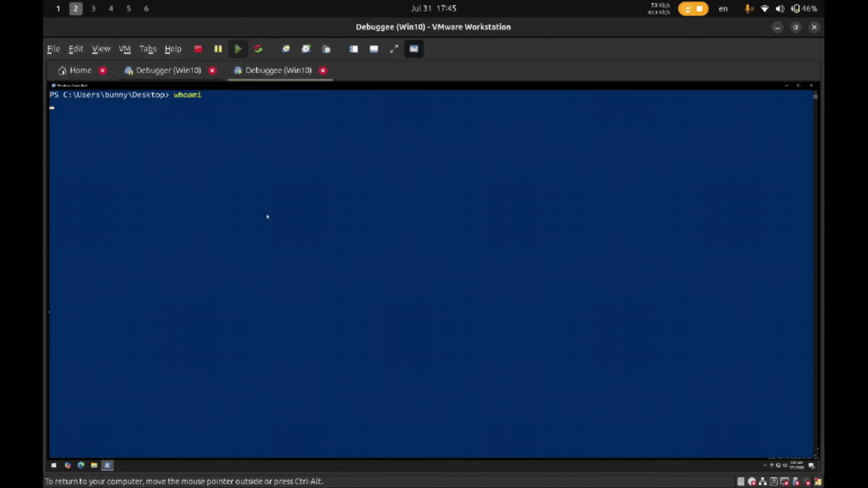Open the Jul 31 17:45 clock panel

coord(433,8)
